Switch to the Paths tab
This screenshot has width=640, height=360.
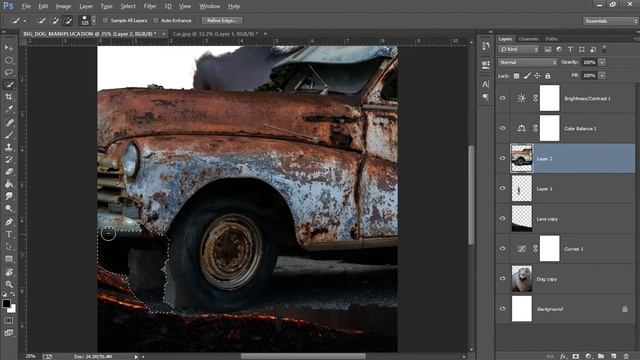(x=552, y=39)
